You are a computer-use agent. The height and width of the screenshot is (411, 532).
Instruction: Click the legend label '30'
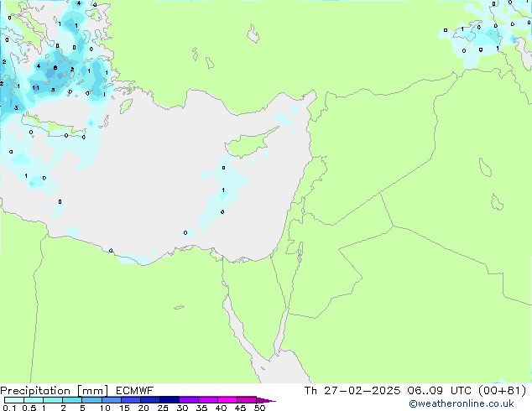pos(182,408)
